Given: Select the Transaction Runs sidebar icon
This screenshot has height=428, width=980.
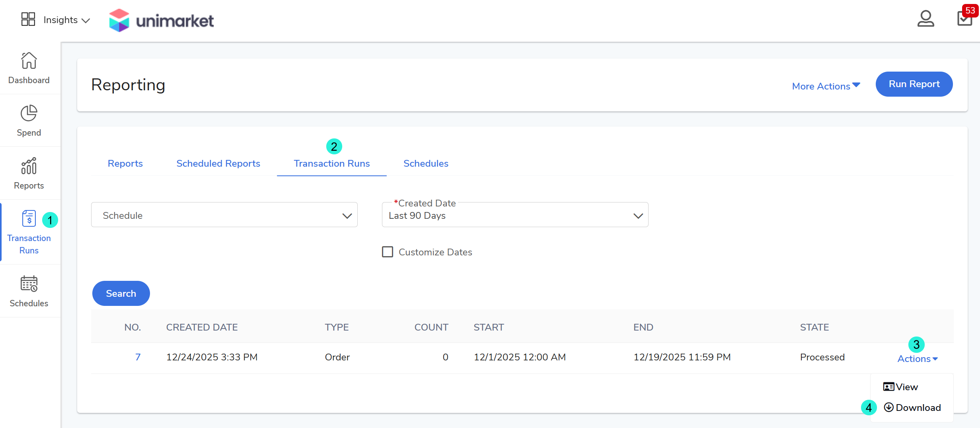Looking at the screenshot, I should point(29,219).
